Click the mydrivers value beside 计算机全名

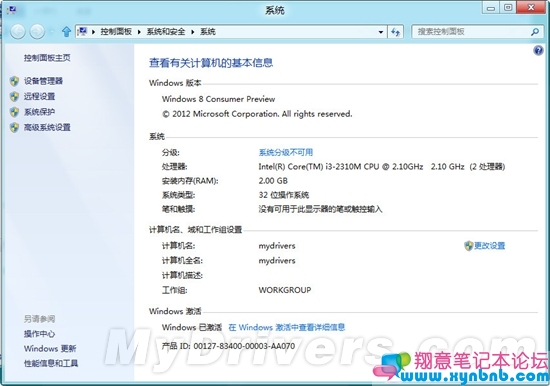click(x=277, y=261)
